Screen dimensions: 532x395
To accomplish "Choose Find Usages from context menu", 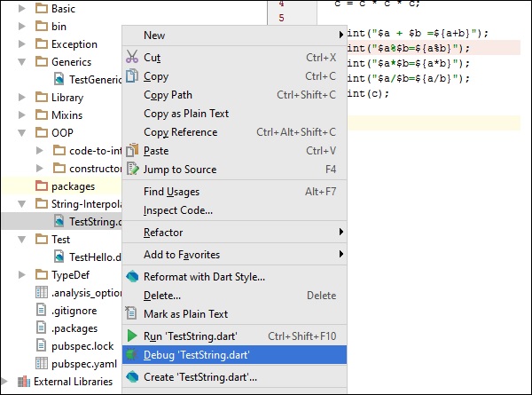I will 171,192.
